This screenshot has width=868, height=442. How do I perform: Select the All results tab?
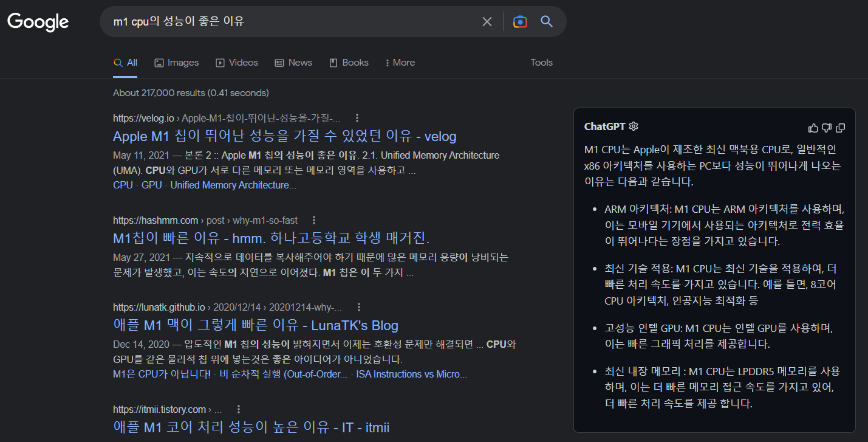click(x=125, y=63)
